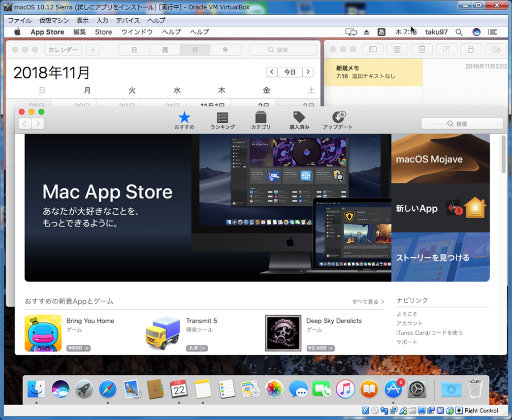The width and height of the screenshot is (512, 420).
Task: Click the App Store 検索 search field
Action: click(462, 124)
